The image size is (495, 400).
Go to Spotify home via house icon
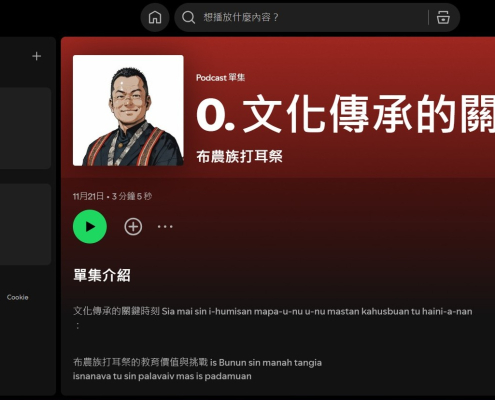155,17
